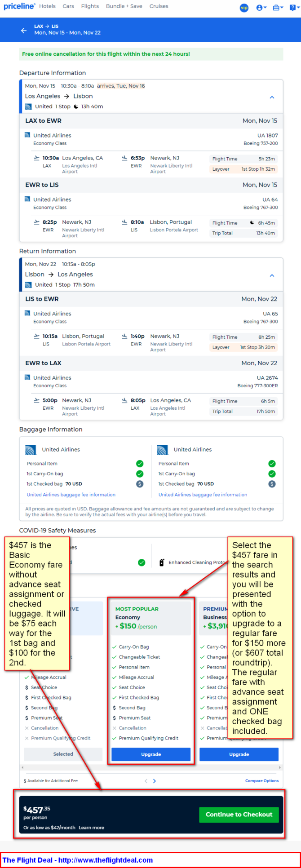Click fare carousel scrollbar right arrow
This screenshot has width=301, height=868.
(x=279, y=767)
